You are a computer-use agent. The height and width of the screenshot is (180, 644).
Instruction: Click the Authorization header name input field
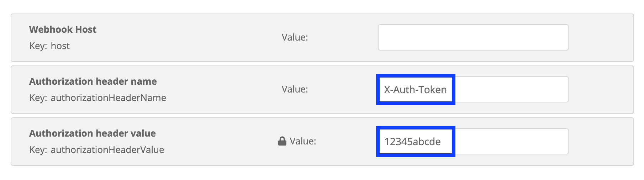pos(473,89)
